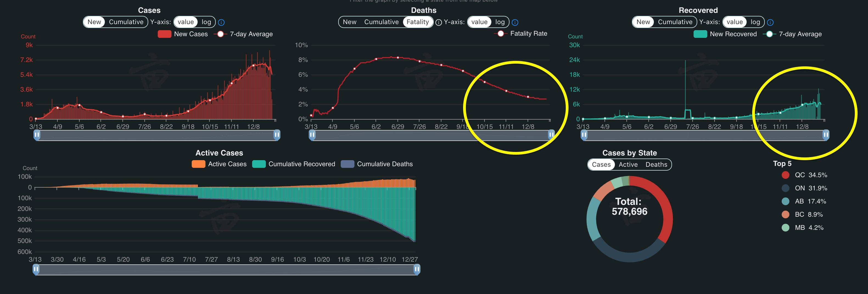This screenshot has height=294, width=868.
Task: Click info icon next to Recovered log option
Action: coord(770,22)
